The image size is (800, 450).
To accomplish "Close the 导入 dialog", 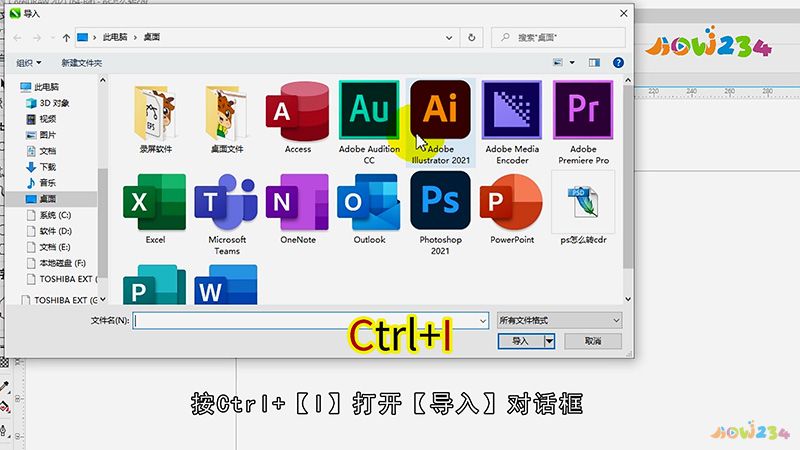I will [x=623, y=13].
